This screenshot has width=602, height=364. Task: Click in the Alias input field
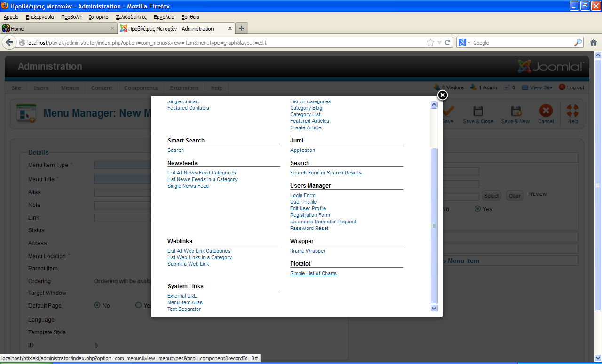pos(122,192)
